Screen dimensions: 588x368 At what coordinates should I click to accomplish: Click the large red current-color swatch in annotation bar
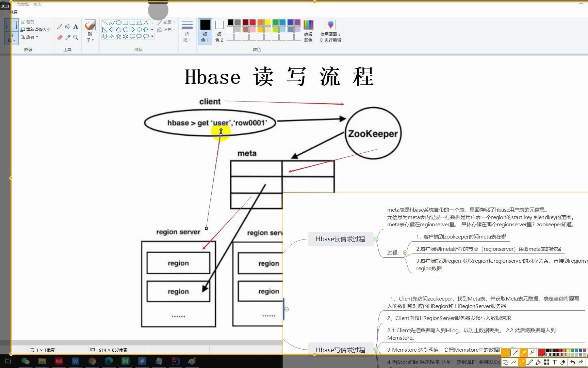click(541, 353)
